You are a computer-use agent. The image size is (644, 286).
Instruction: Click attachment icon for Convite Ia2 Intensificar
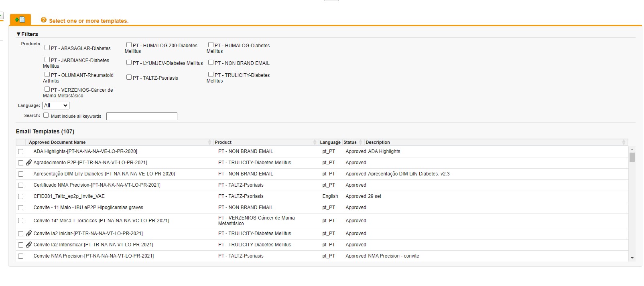click(29, 245)
